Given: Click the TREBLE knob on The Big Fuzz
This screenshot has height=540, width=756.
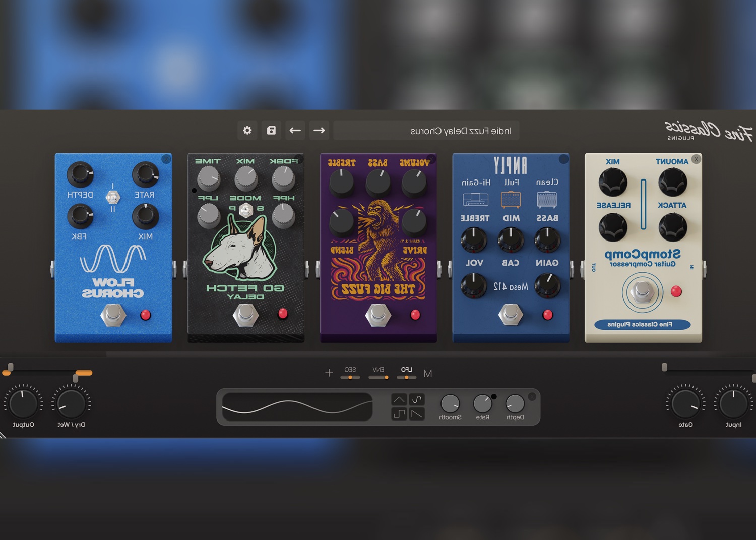Looking at the screenshot, I should (342, 182).
